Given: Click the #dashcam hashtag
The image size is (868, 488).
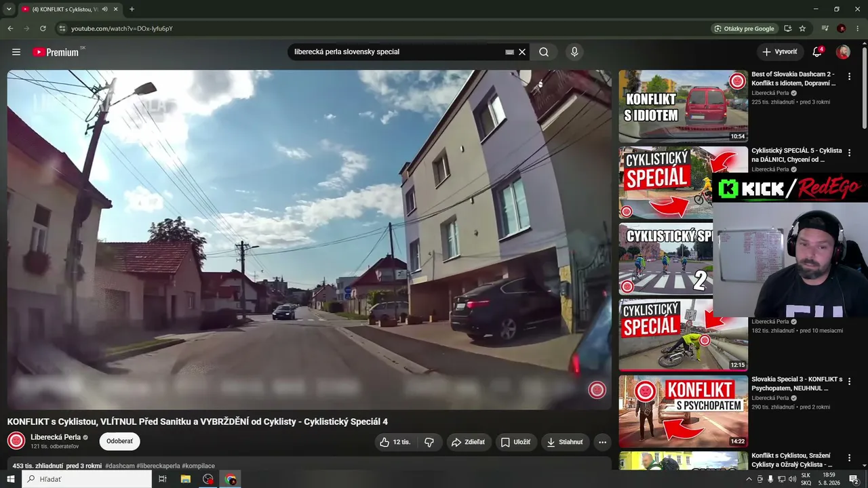Looking at the screenshot, I should [x=120, y=466].
